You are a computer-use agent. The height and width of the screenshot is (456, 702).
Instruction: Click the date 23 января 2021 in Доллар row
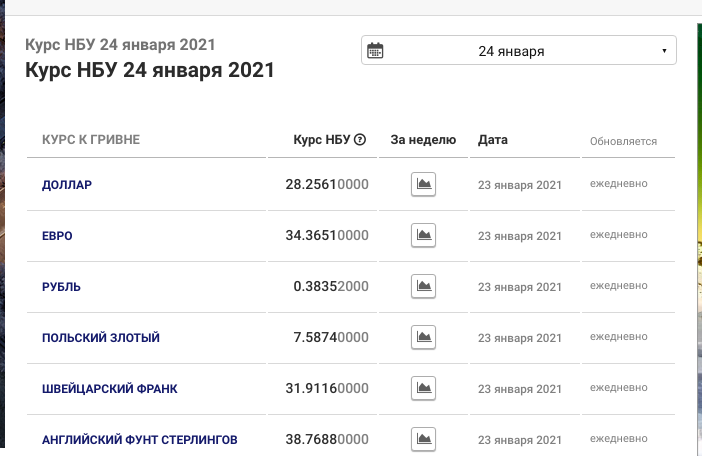[519, 185]
